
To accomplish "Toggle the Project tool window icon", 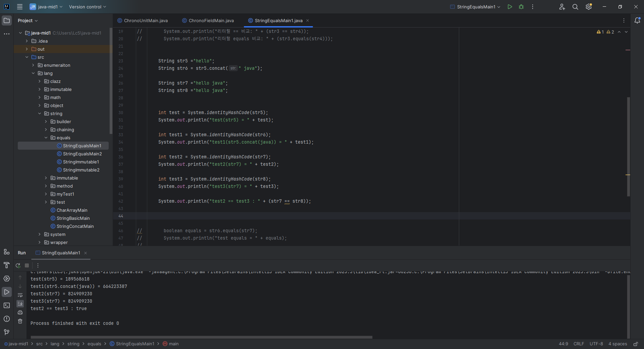I will (x=7, y=20).
